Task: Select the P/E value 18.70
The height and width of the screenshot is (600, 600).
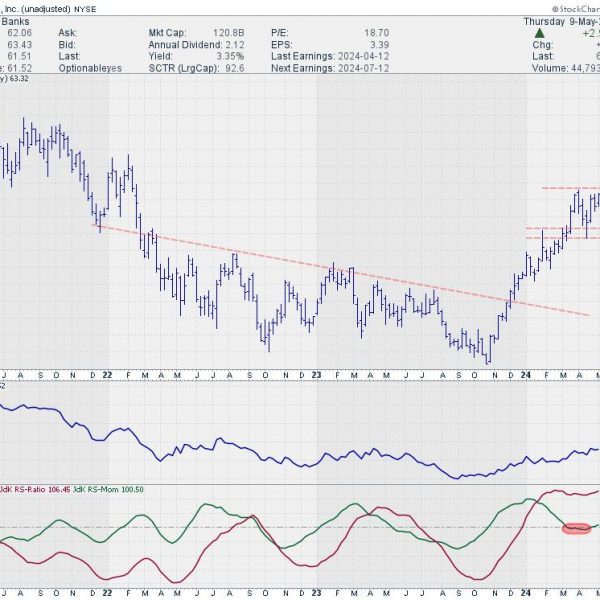Action: click(x=377, y=33)
